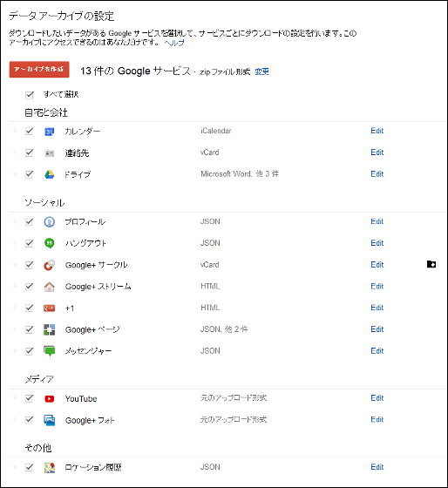Screen dimensions: 448x488
Task: Click the YouTube icon
Action: [x=49, y=399]
